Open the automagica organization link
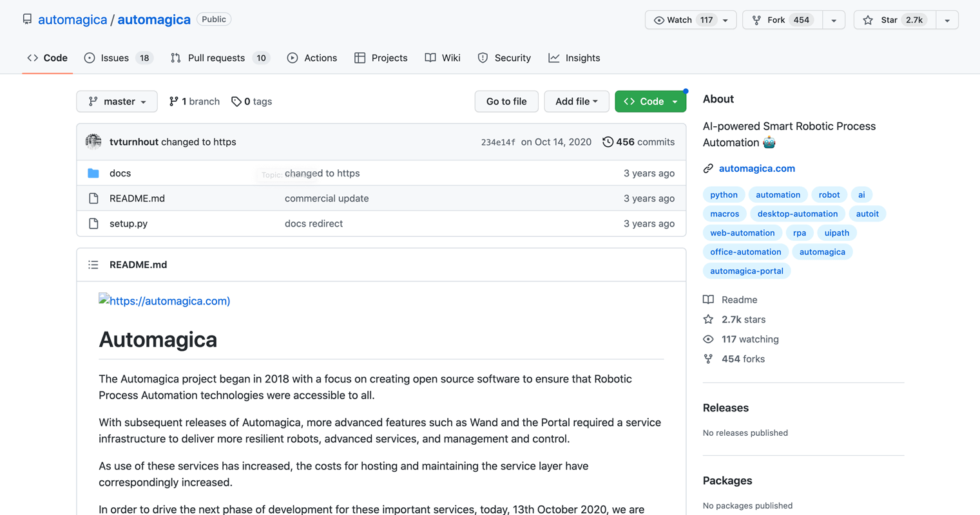The image size is (980, 515). [x=72, y=19]
